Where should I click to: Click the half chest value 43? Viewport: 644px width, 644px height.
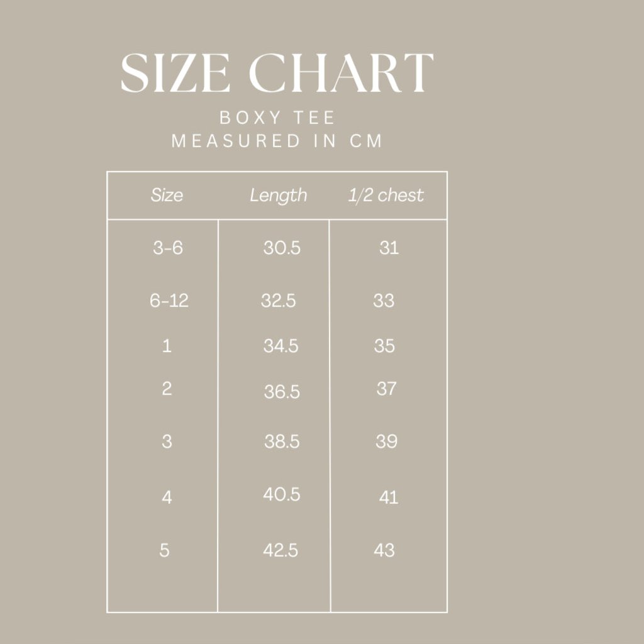coord(384,551)
